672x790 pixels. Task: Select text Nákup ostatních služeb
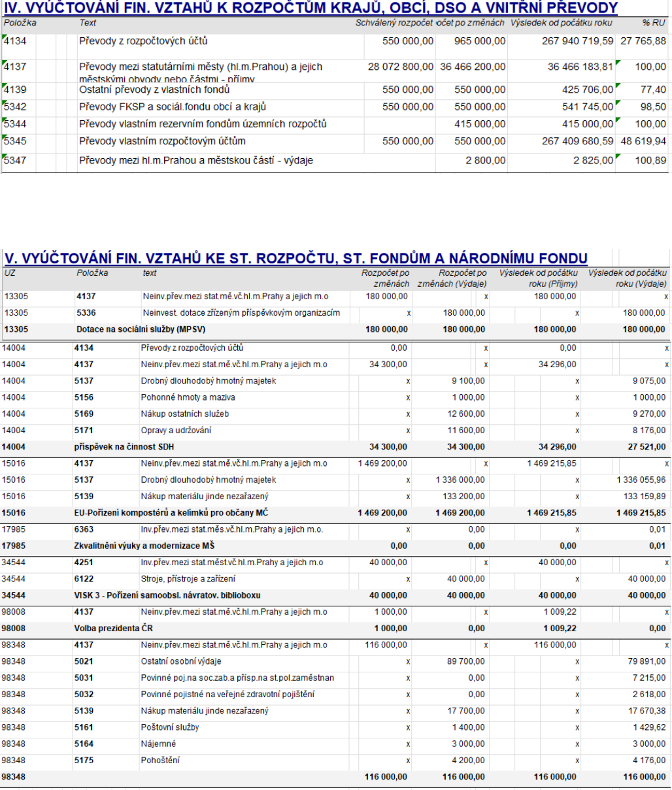coord(186,414)
